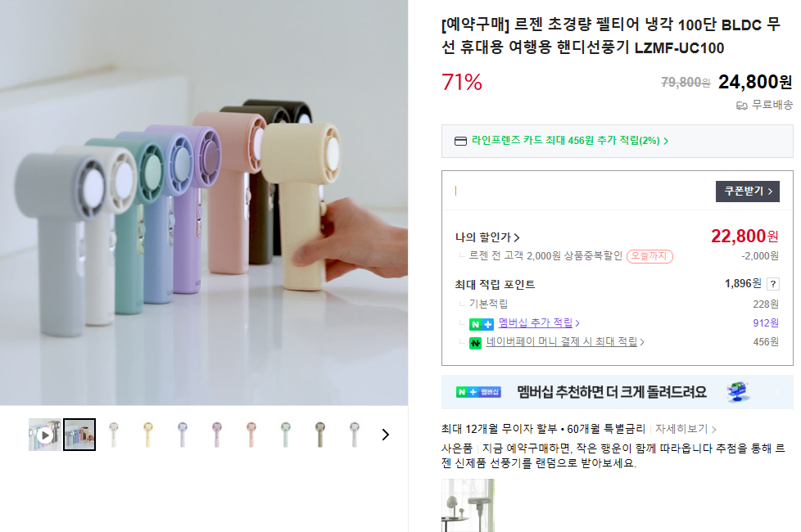Open 멤버십 추가 적립 link
Image resolution: width=801 pixels, height=532 pixels.
point(538,322)
